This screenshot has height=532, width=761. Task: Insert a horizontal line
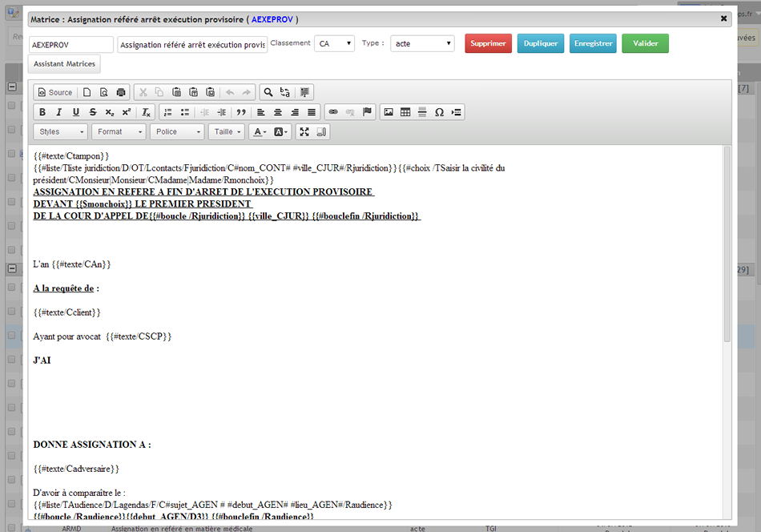422,112
